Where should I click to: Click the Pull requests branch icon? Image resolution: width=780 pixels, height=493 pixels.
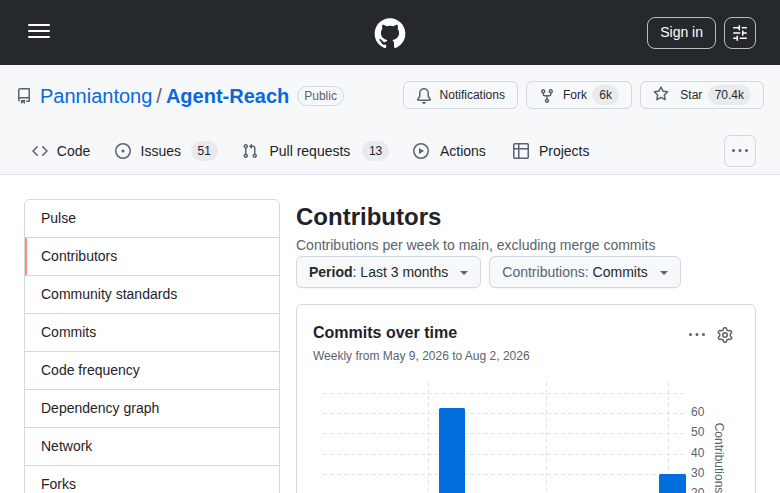pos(250,151)
